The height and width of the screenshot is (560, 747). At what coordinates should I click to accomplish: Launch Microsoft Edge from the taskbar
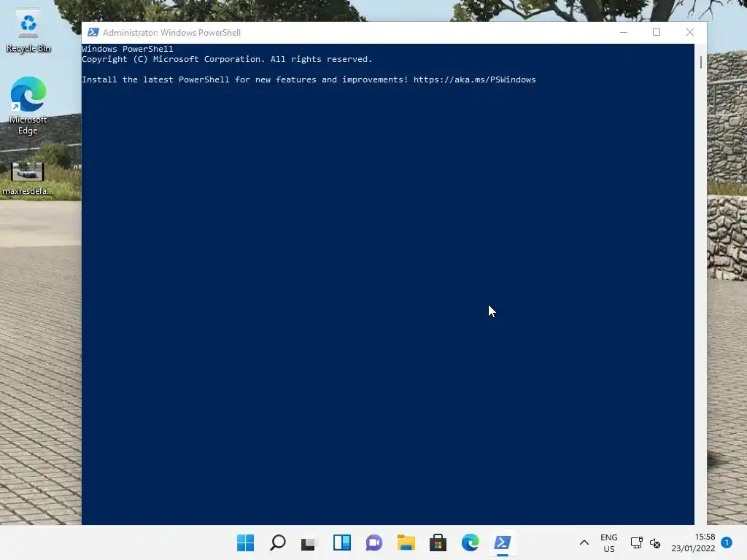(471, 542)
